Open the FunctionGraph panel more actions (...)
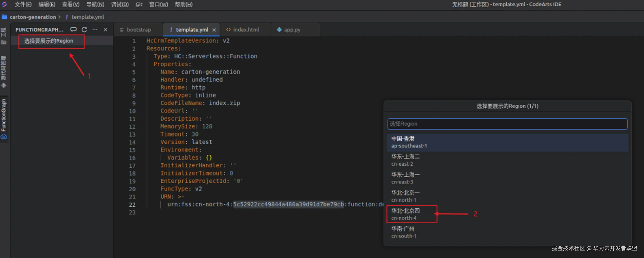This screenshot has height=258, width=644. click(x=95, y=29)
